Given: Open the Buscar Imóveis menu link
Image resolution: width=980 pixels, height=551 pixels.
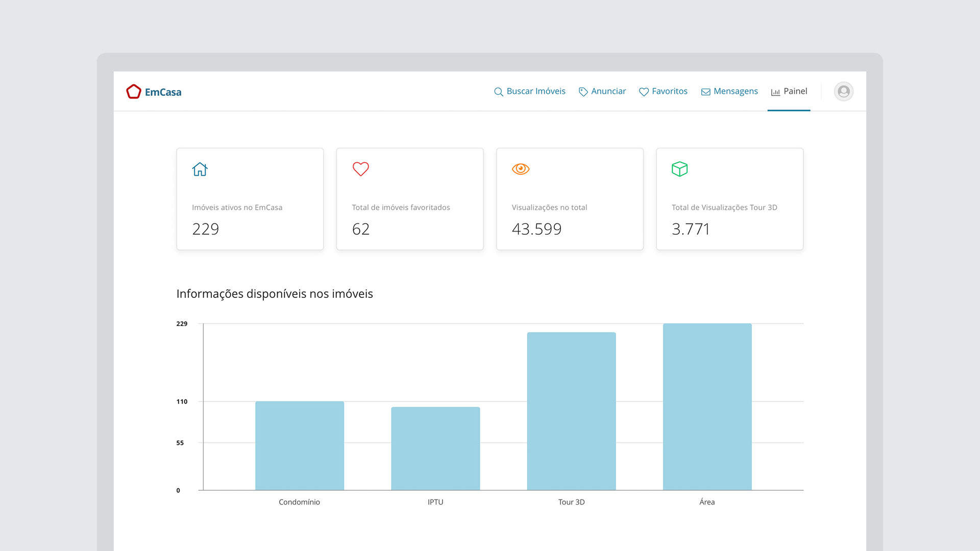Looking at the screenshot, I should 536,91.
